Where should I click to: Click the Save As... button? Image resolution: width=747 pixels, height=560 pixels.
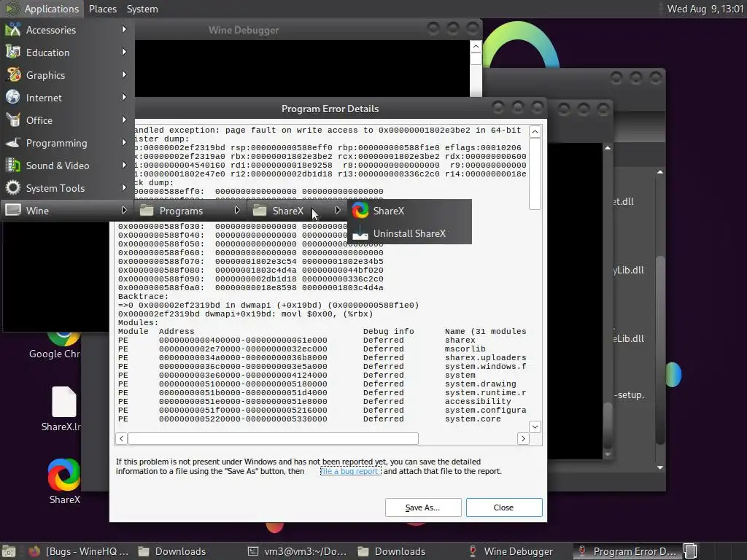coord(423,507)
